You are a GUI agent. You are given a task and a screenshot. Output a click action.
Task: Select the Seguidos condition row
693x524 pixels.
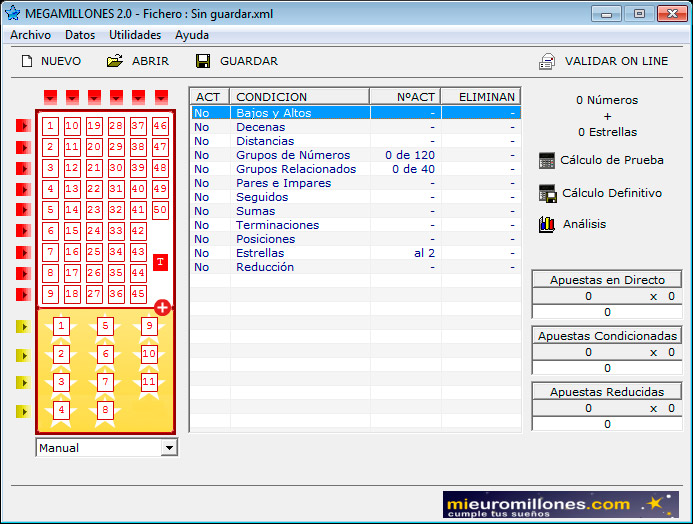coord(356,197)
